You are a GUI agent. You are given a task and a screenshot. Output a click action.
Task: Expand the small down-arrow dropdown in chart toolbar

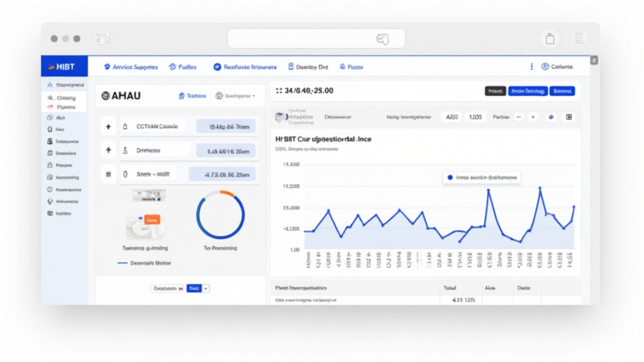click(533, 117)
